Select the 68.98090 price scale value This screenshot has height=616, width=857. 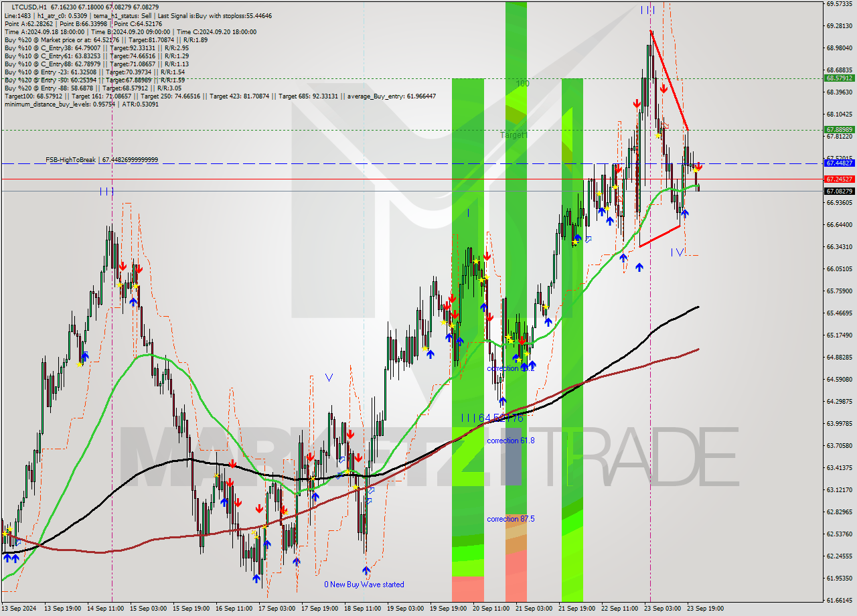[839, 48]
